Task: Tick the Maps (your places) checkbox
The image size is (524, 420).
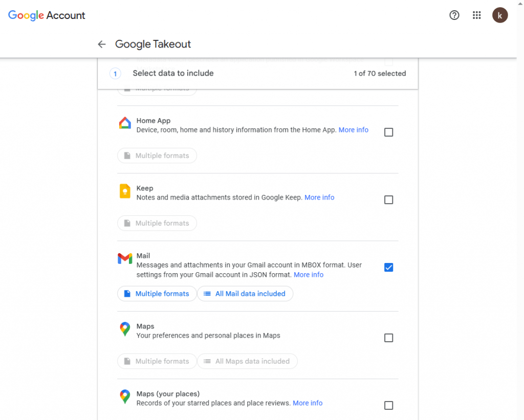Action: coord(389,405)
